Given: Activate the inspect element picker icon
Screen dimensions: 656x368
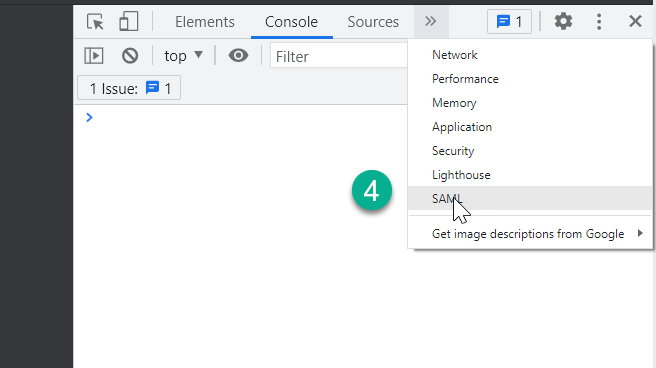Looking at the screenshot, I should [95, 21].
